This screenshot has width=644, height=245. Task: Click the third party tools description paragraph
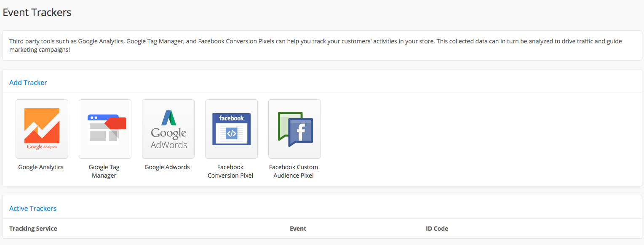click(316, 45)
